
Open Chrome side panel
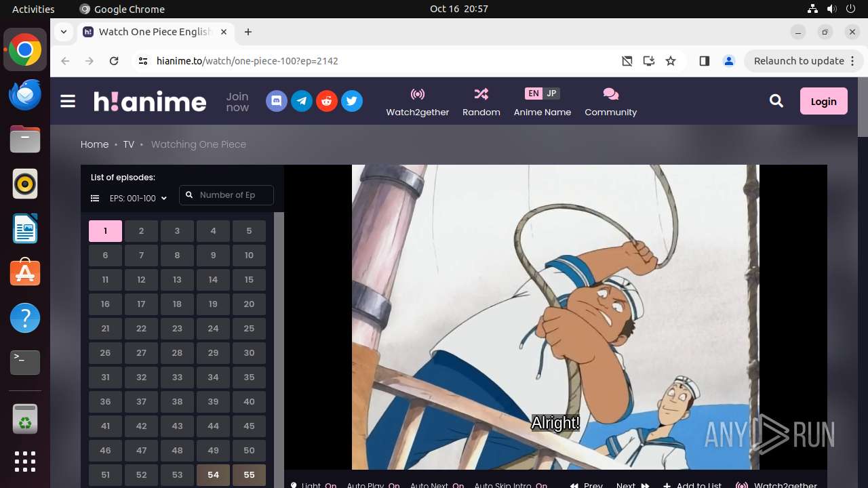(x=704, y=61)
